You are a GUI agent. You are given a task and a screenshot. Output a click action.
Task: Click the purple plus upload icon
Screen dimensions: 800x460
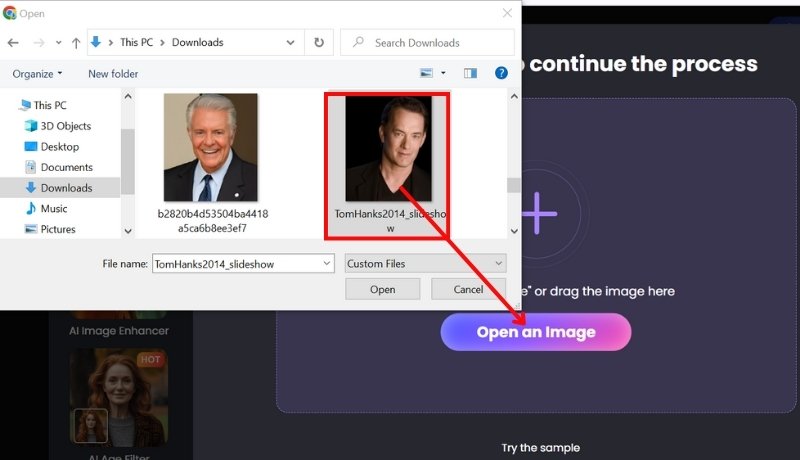click(537, 212)
